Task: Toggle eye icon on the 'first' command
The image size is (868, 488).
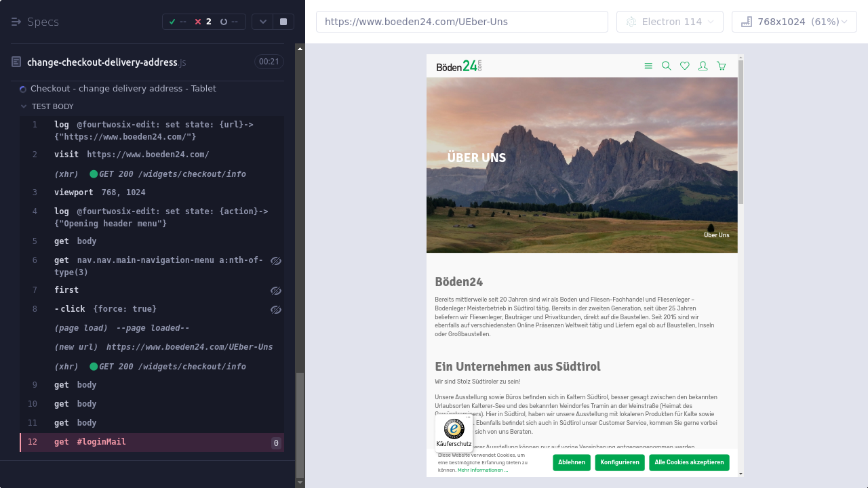Action: [x=276, y=291]
